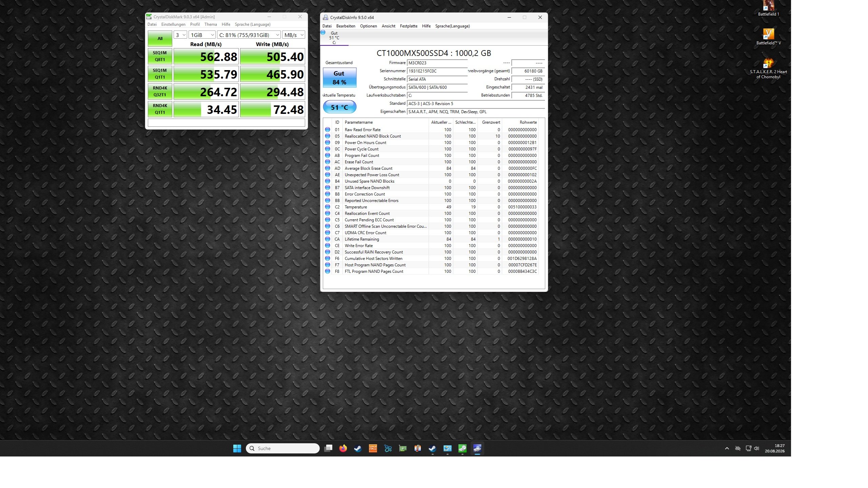Viewport: 868px width, 488px height.
Task: Open the Festplatte menu
Action: pyautogui.click(x=409, y=26)
